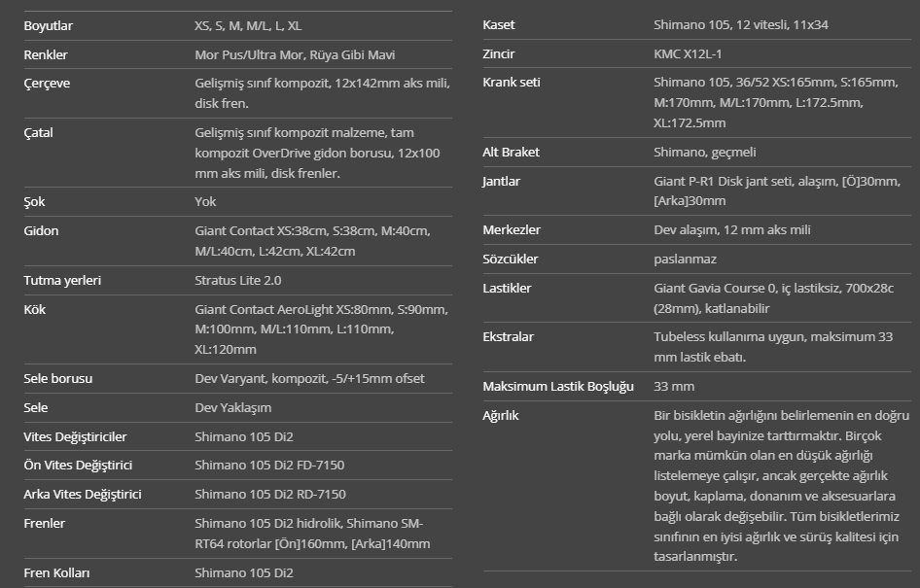
Task: Click the Kaset cassette label
Action: (498, 24)
